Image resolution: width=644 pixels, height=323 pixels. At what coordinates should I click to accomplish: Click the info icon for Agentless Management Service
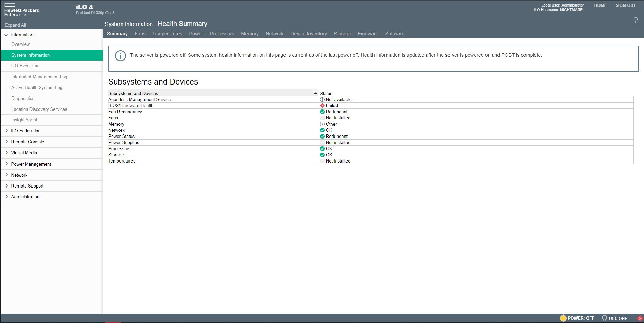322,100
